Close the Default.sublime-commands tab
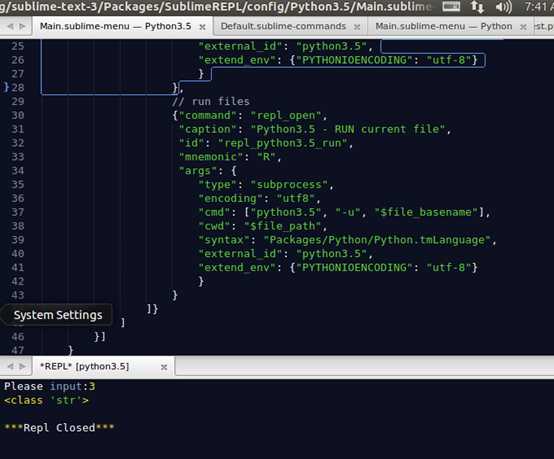Image resolution: width=554 pixels, height=459 pixels. click(x=357, y=27)
